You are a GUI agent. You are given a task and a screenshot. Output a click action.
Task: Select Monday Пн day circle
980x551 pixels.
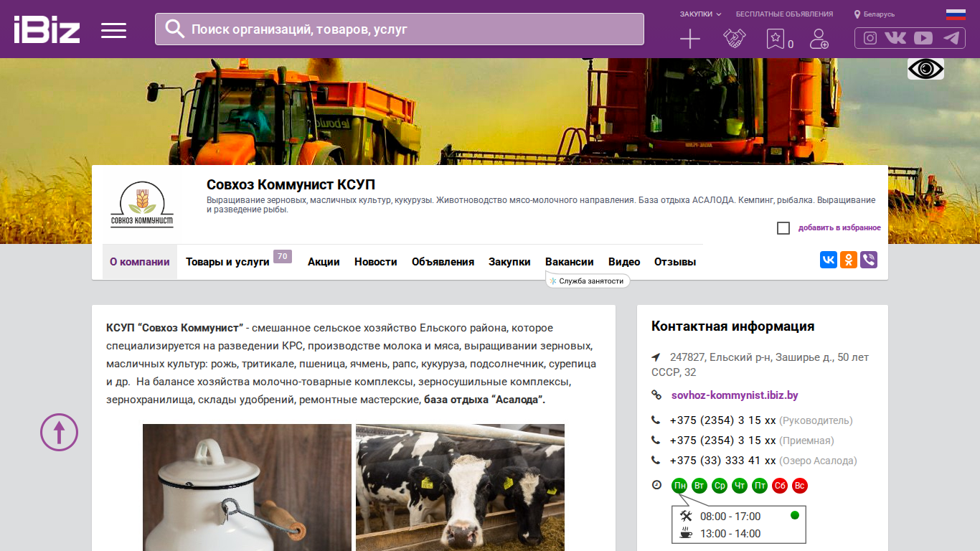coord(679,486)
